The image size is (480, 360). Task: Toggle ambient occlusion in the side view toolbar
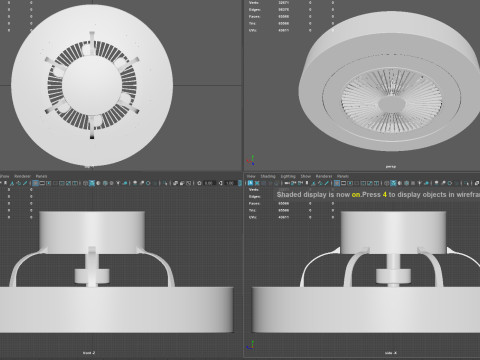coord(436,183)
